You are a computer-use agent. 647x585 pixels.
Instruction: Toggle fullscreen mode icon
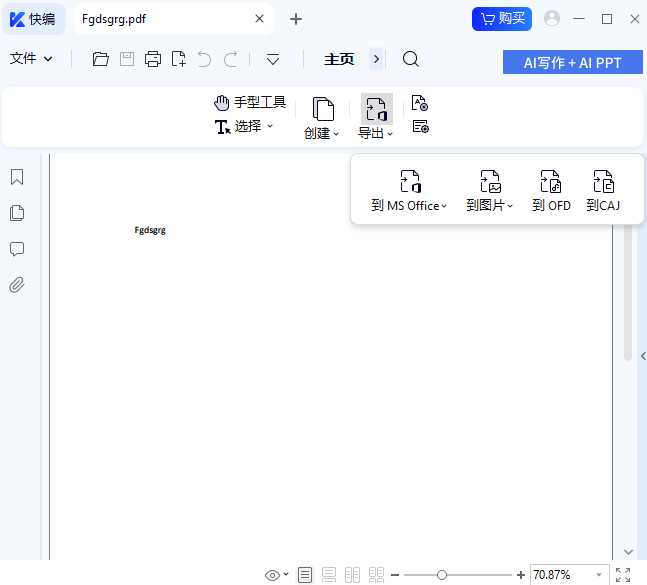coord(623,575)
